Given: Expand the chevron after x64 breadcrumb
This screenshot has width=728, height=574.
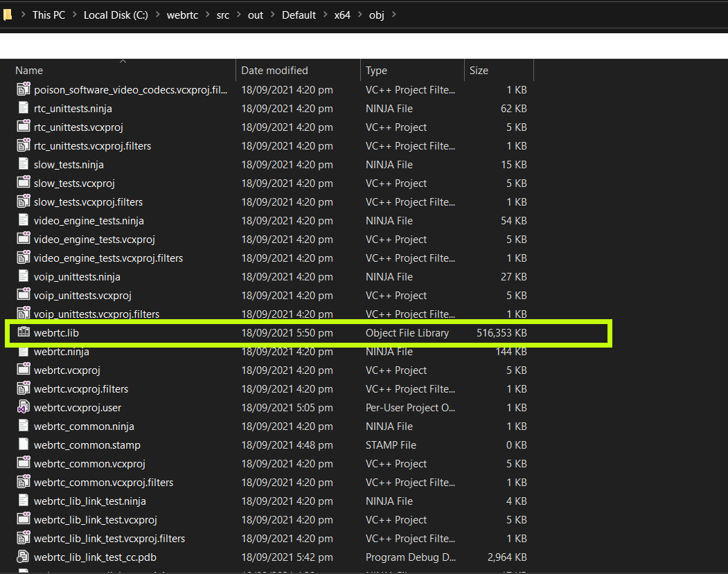Looking at the screenshot, I should pyautogui.click(x=359, y=15).
